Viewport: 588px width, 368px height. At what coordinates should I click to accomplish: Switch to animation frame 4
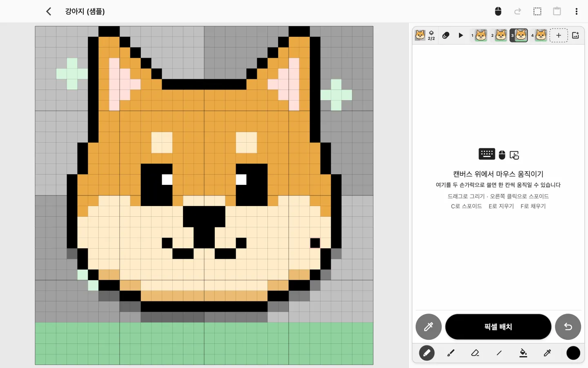point(539,36)
